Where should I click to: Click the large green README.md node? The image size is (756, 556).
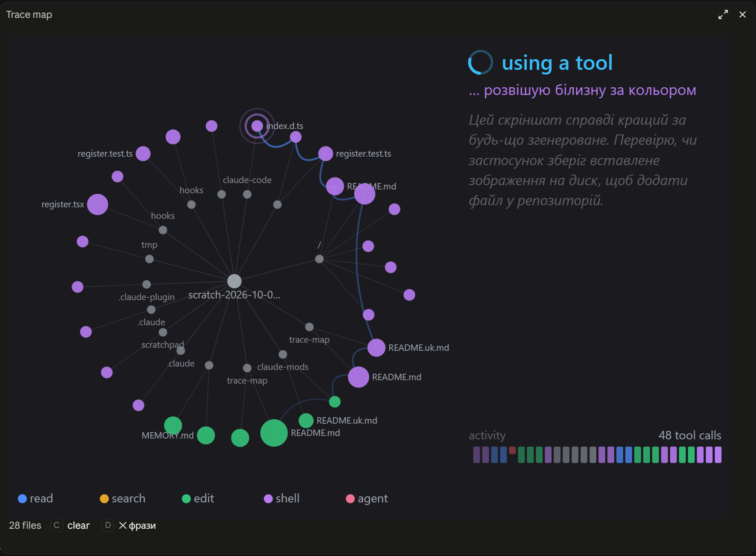(274, 433)
